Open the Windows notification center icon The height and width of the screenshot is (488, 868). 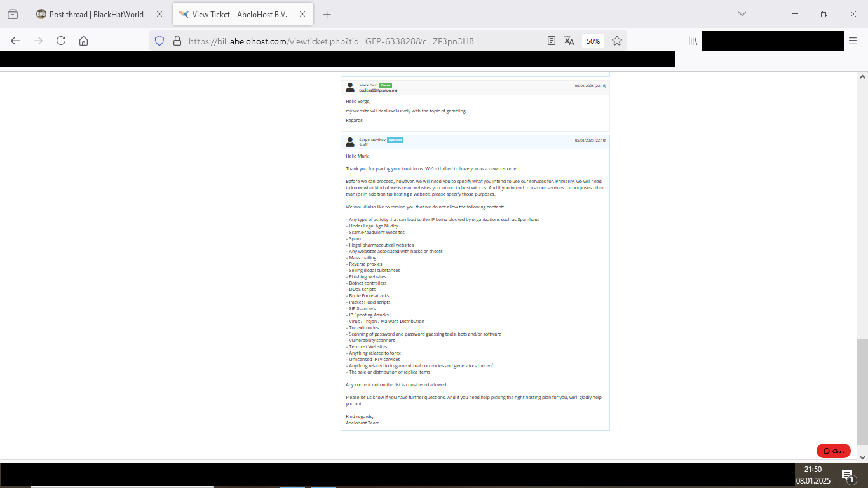click(848, 475)
